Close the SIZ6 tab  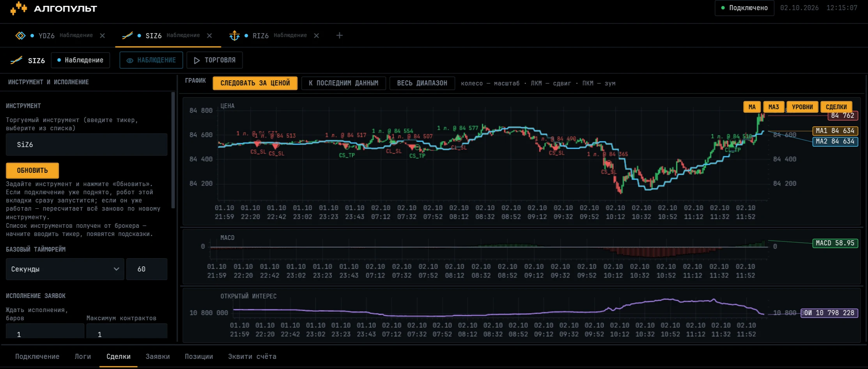(209, 35)
